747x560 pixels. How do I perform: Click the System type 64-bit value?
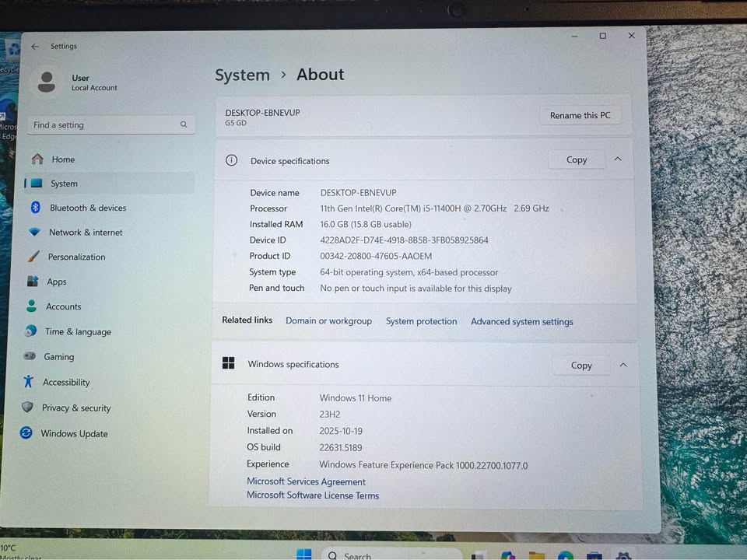[409, 272]
